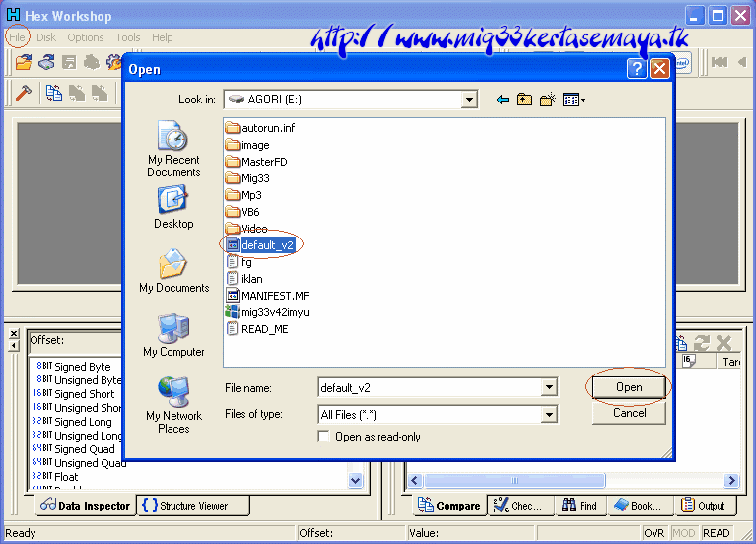Click the Data Inspector scroll-down arrow
Viewport: 756px width, 544px height.
point(356,480)
